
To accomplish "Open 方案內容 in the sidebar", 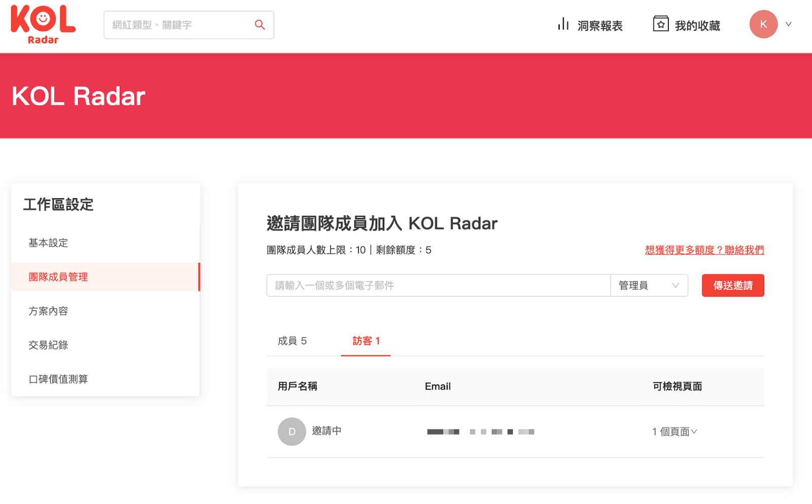I will (x=106, y=311).
